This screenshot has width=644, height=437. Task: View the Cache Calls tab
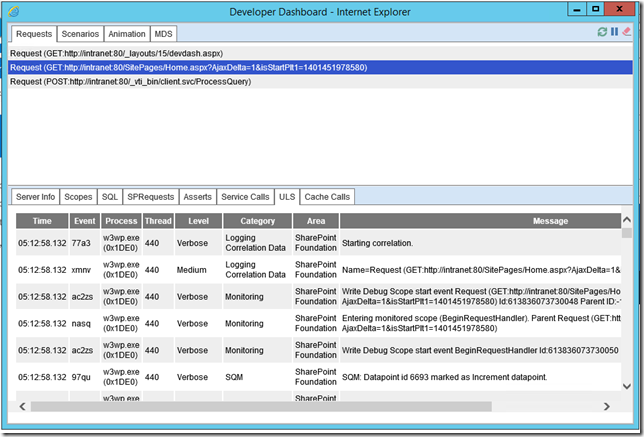[327, 197]
